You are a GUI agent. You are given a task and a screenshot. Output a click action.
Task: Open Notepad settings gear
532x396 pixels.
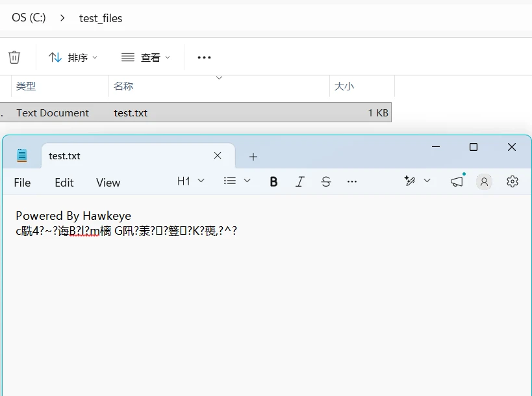coord(513,181)
